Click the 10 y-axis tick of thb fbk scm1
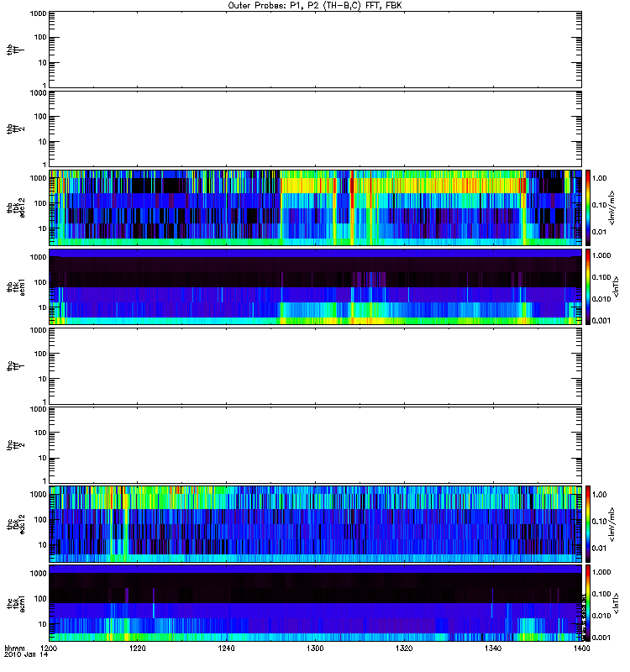Screen dimensions: 630x672 tap(43, 307)
